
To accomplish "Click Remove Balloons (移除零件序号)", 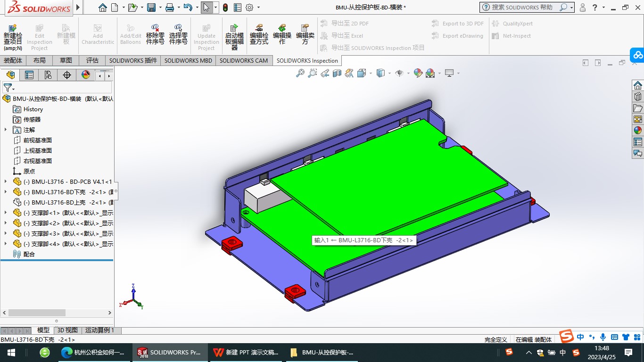I will pyautogui.click(x=155, y=34).
